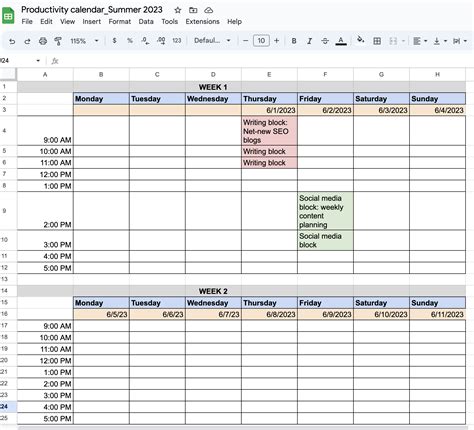
Task: Undo the last action
Action: [12, 41]
